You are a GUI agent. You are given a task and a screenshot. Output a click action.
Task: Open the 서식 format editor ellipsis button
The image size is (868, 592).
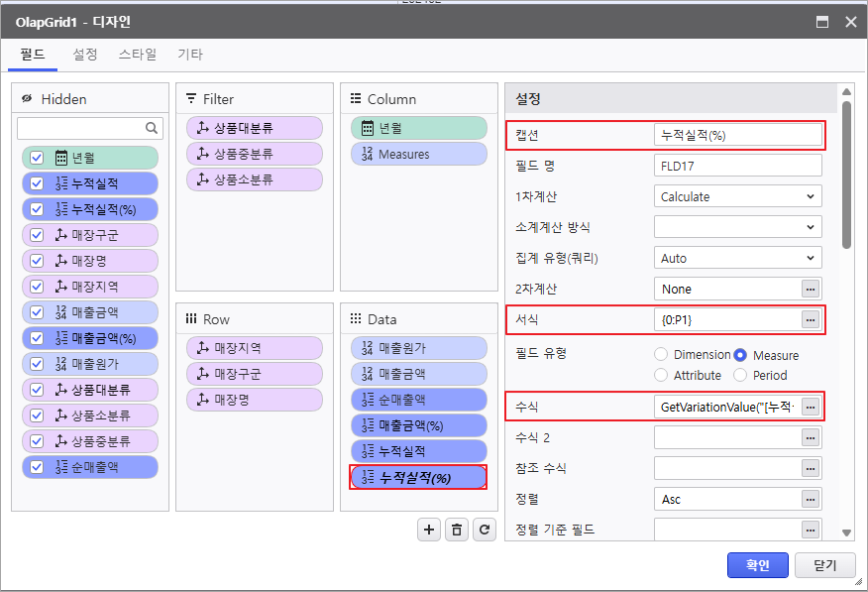[x=811, y=319]
